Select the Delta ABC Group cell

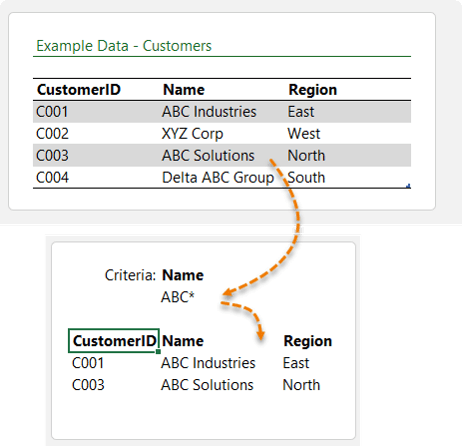click(x=218, y=177)
